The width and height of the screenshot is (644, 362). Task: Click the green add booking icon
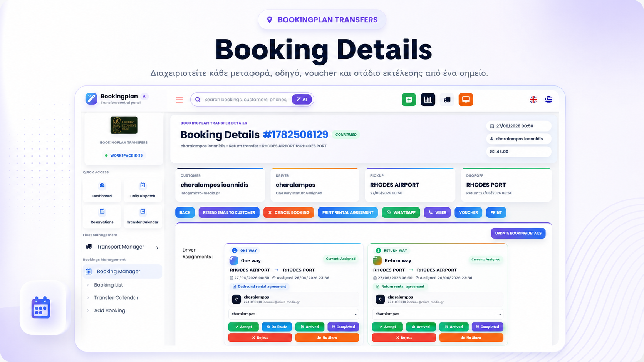409,100
